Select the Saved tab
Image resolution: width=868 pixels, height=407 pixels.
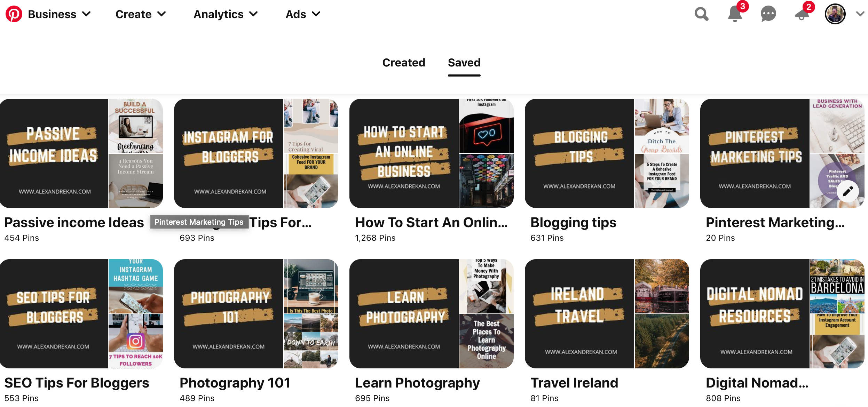click(x=464, y=63)
